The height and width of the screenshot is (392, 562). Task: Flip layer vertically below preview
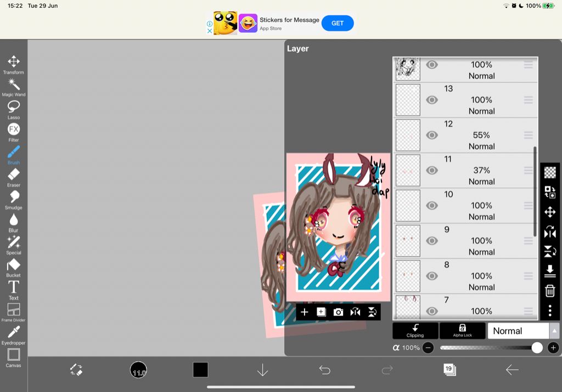pyautogui.click(x=372, y=312)
